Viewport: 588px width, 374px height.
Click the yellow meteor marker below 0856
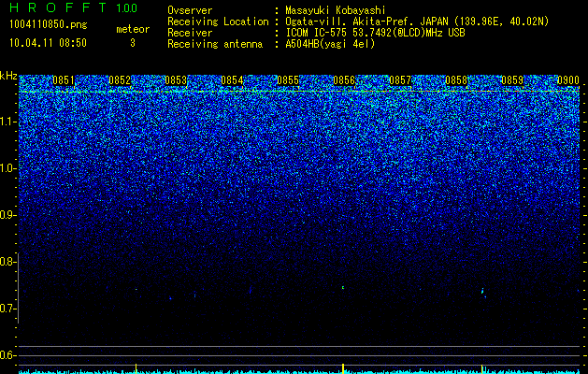343,368
